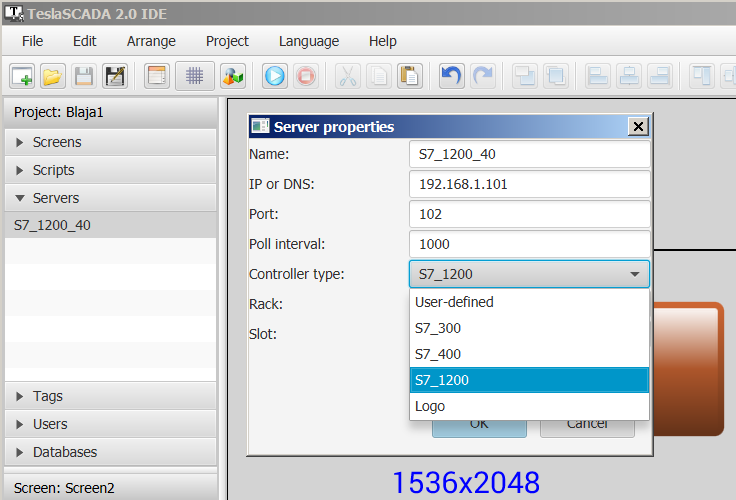Viewport: 736px width, 500px height.
Task: Choose User-defined from controller type list
Action: 529,302
